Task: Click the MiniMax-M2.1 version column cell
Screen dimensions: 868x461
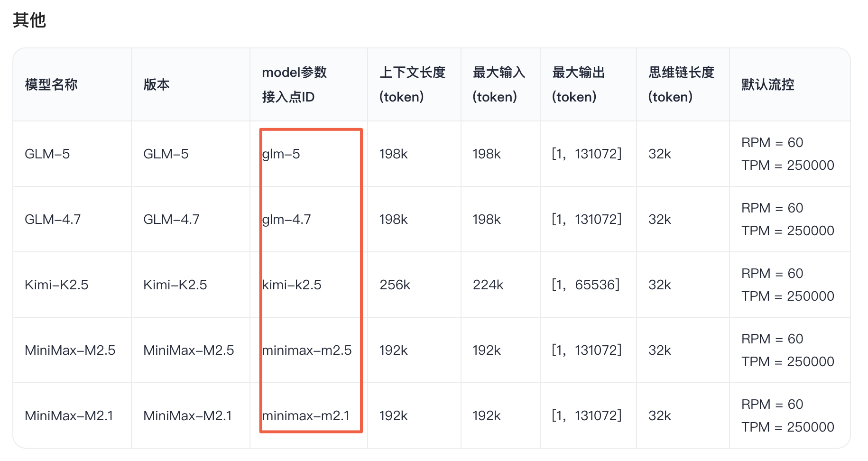Action: point(187,416)
